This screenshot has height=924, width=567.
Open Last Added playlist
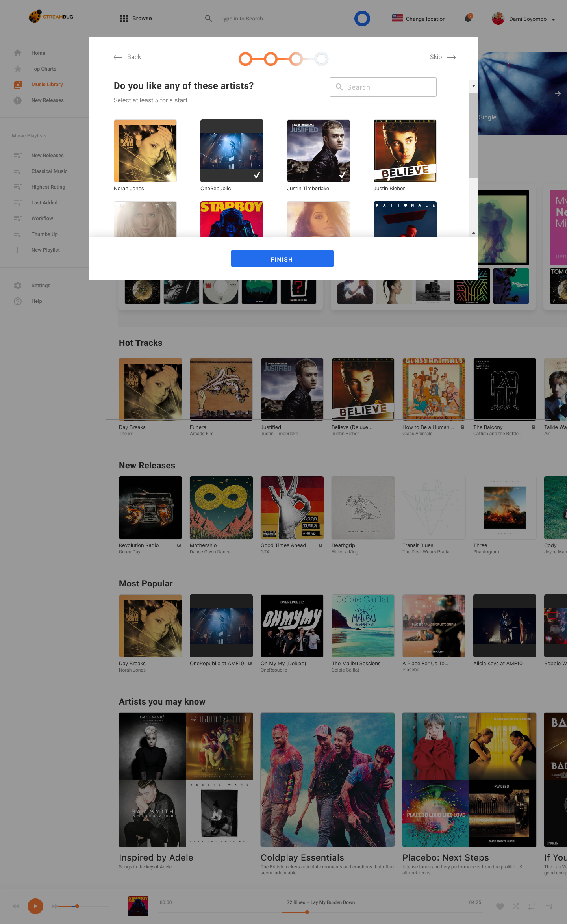point(44,202)
